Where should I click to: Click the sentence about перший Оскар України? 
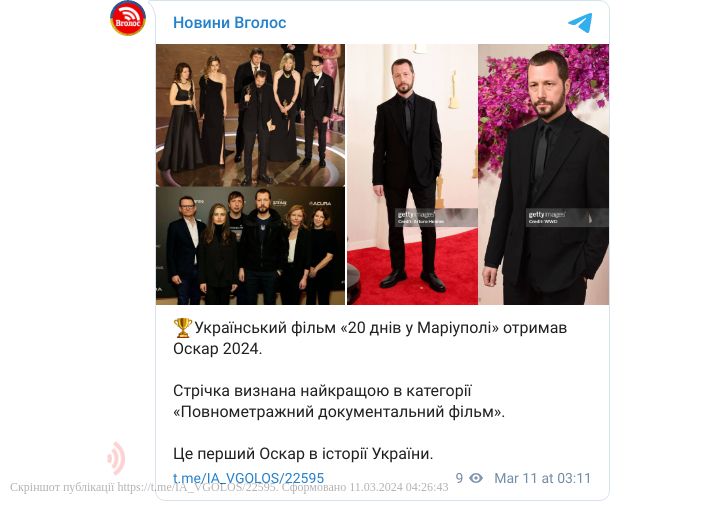click(x=303, y=454)
